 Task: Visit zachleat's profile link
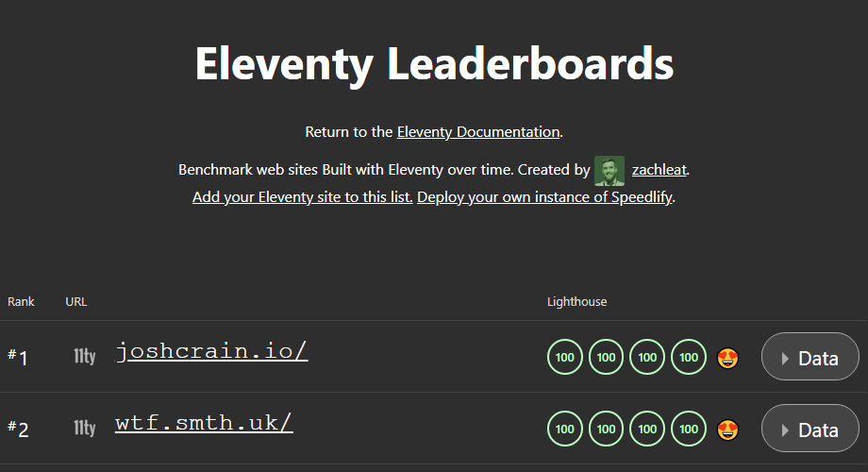(659, 170)
